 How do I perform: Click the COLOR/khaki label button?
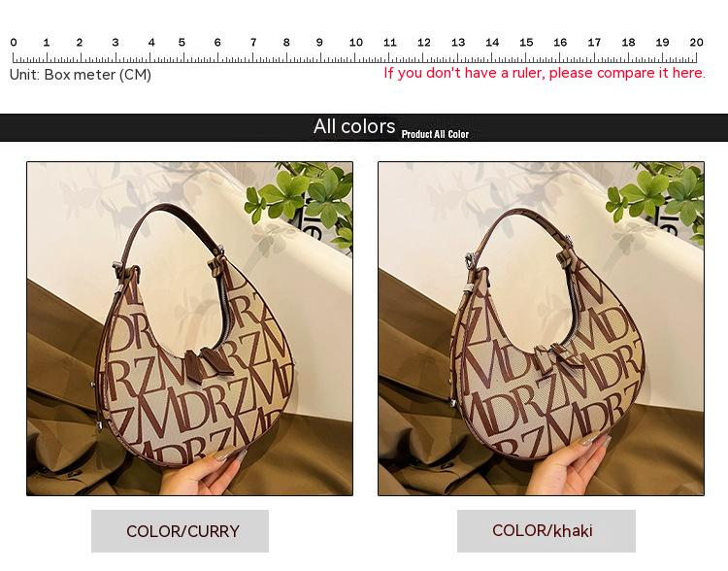[546, 530]
